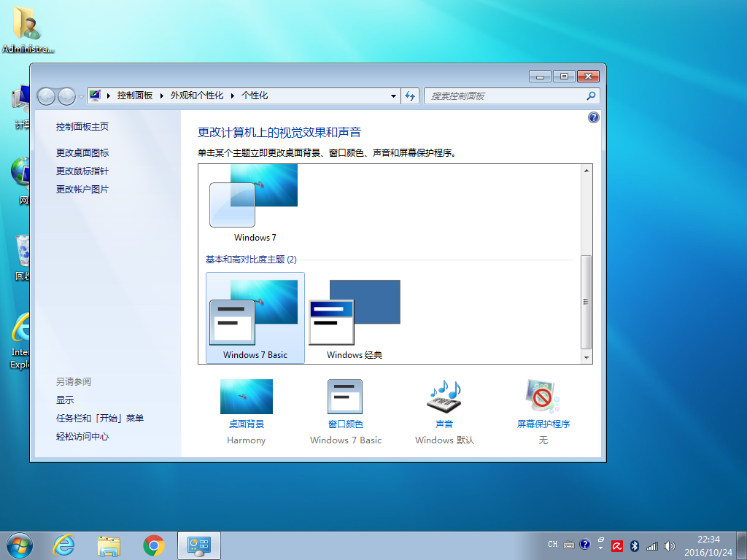Screen dimensions: 747x560
Task: Click the keyboard icon in system tray
Action: (569, 544)
